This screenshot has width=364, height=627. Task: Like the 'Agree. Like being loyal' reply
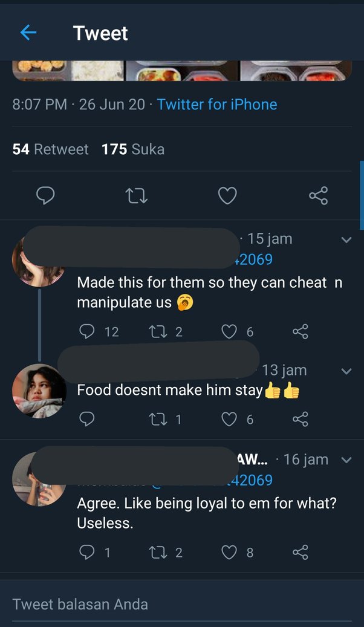(229, 552)
